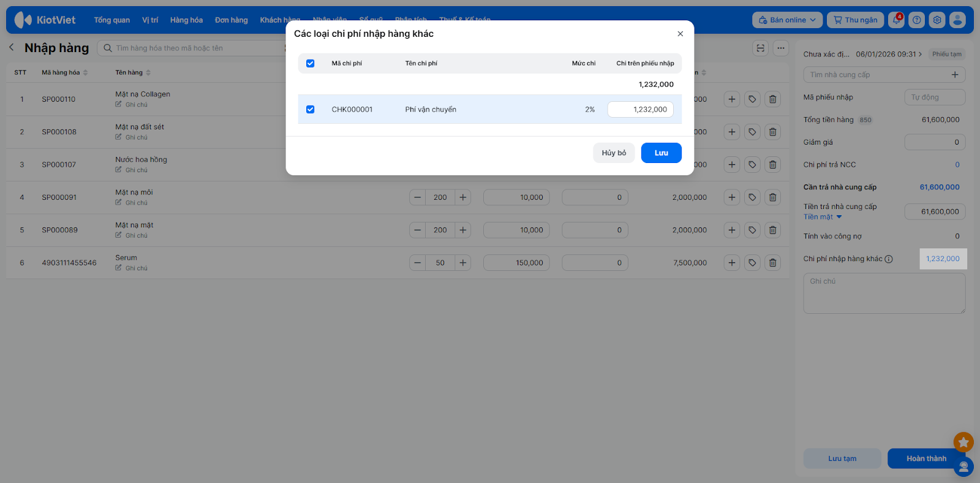
Task: Decrease quantity for Mặt nạ môi
Action: [x=418, y=197]
